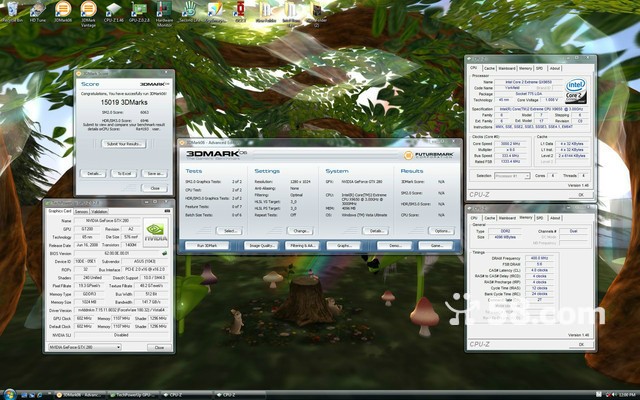The height and width of the screenshot is (400, 640).
Task: Open Mainboard tab in upper CPU-Z window
Action: click(x=507, y=69)
